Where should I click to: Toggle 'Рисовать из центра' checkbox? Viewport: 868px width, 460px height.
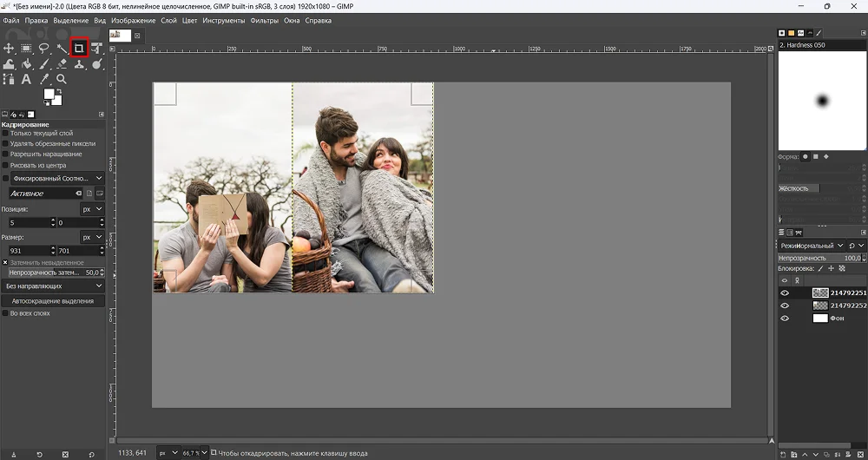(x=5, y=165)
